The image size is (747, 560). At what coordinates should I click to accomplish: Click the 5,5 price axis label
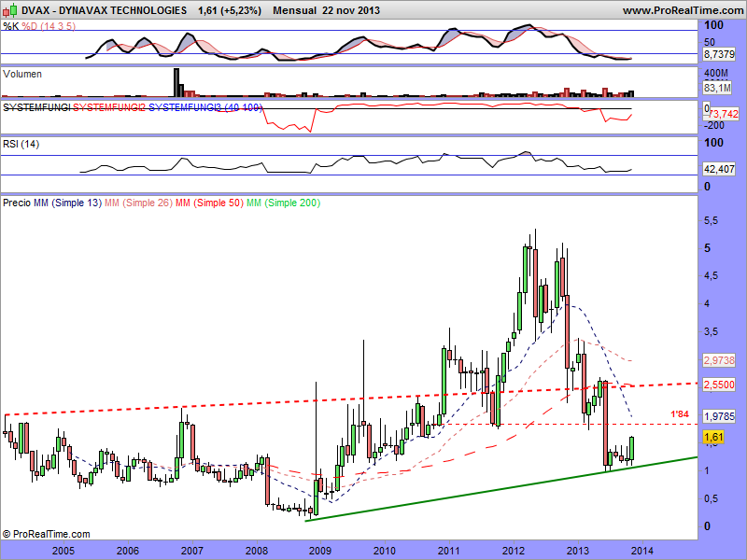(711, 221)
